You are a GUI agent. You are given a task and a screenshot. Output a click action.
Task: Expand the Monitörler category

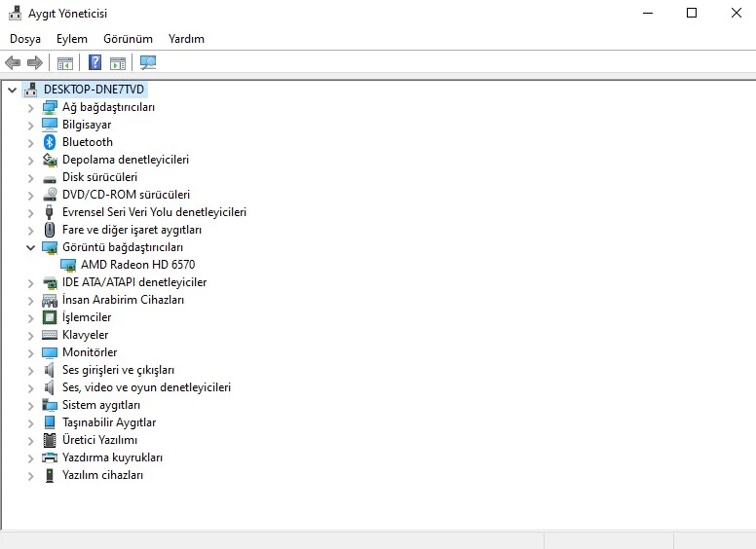pyautogui.click(x=30, y=353)
